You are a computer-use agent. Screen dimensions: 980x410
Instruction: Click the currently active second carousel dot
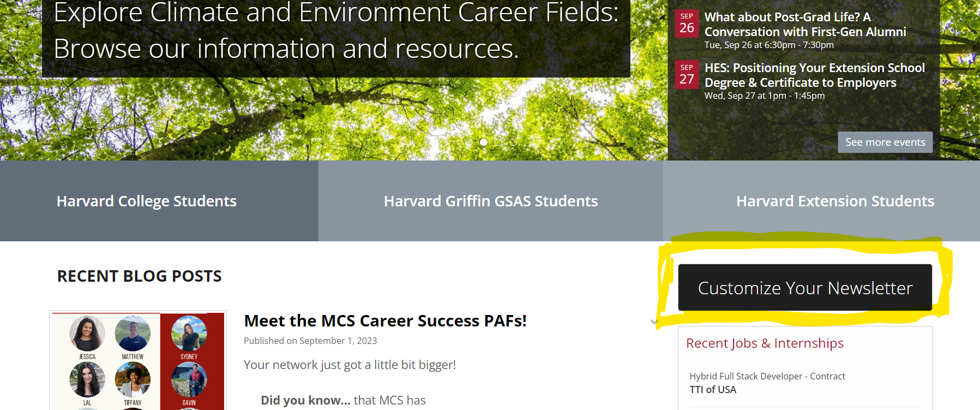coord(484,142)
